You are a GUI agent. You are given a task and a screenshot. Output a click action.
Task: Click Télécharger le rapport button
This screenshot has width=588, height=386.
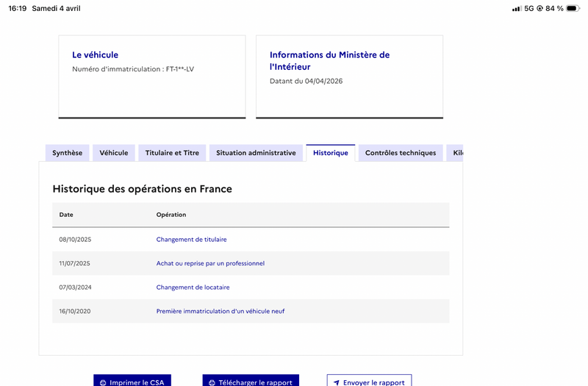point(251,380)
